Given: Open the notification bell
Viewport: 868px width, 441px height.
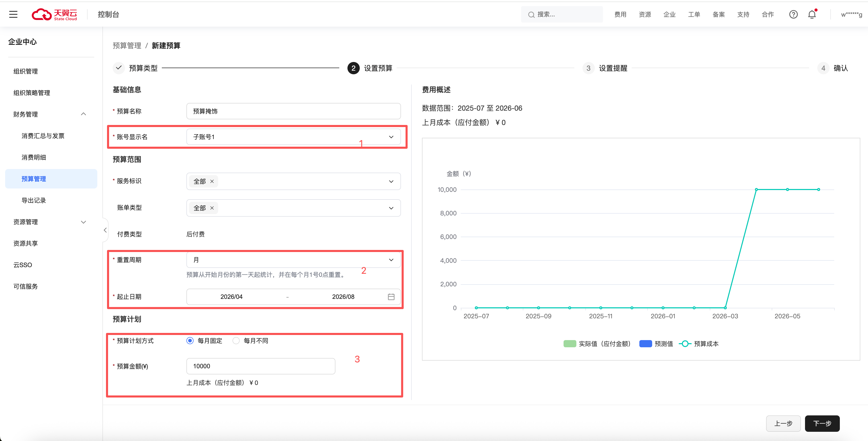Looking at the screenshot, I should [x=812, y=15].
